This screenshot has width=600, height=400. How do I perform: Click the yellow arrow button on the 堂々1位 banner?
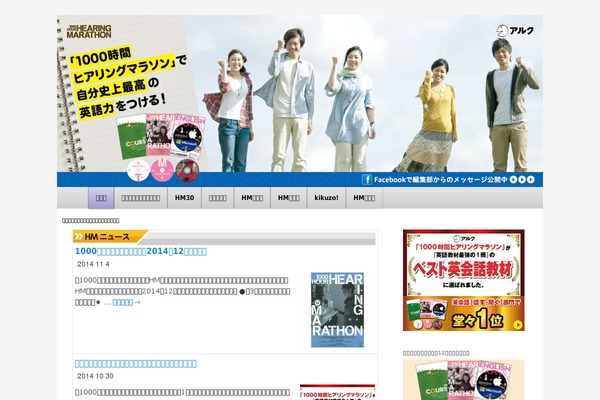pyautogui.click(x=517, y=325)
